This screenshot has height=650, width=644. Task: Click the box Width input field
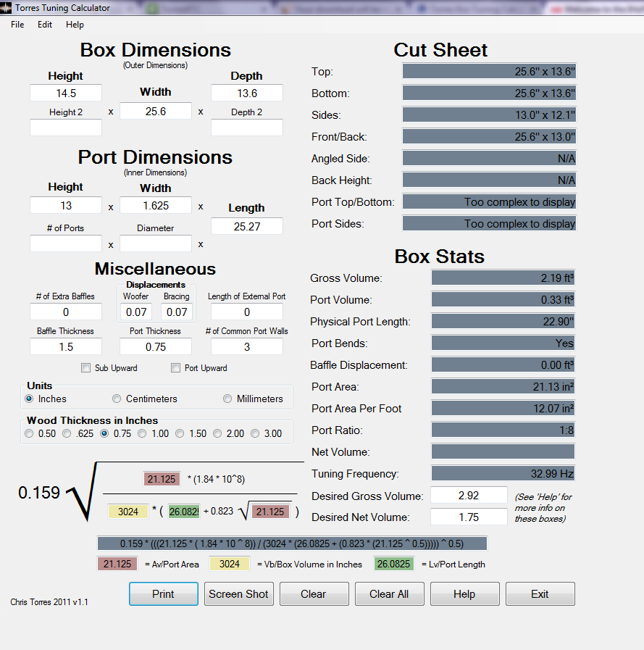click(x=156, y=111)
